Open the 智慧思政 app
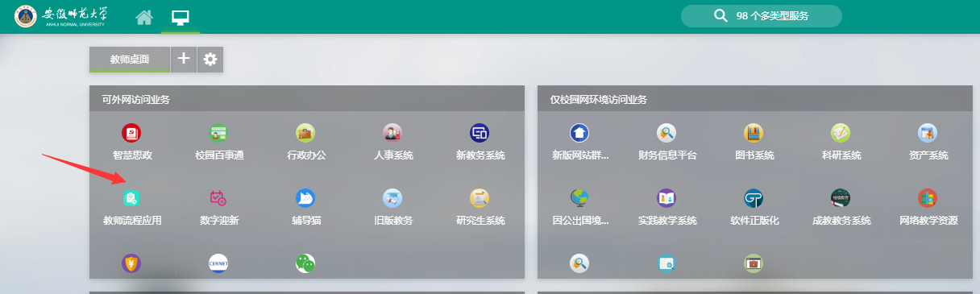This screenshot has height=294, width=980. coord(132,141)
